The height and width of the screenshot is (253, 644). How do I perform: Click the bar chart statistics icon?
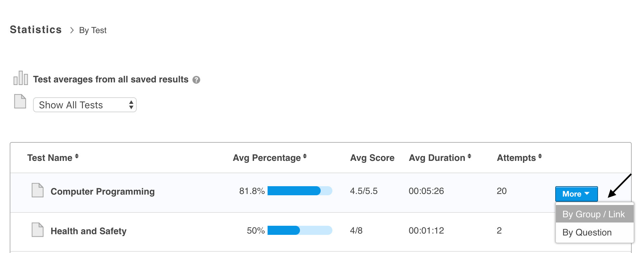point(20,78)
